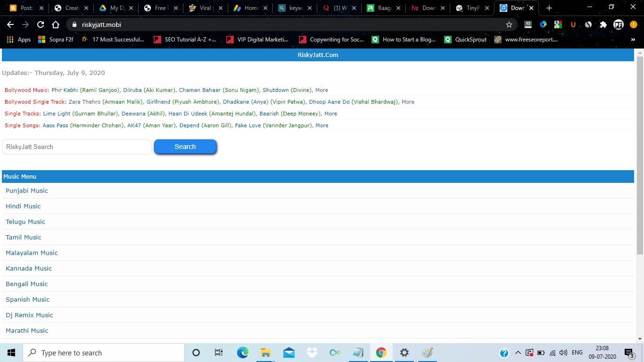Click the Cortana circle icon
The width and height of the screenshot is (644, 362).
point(196,353)
